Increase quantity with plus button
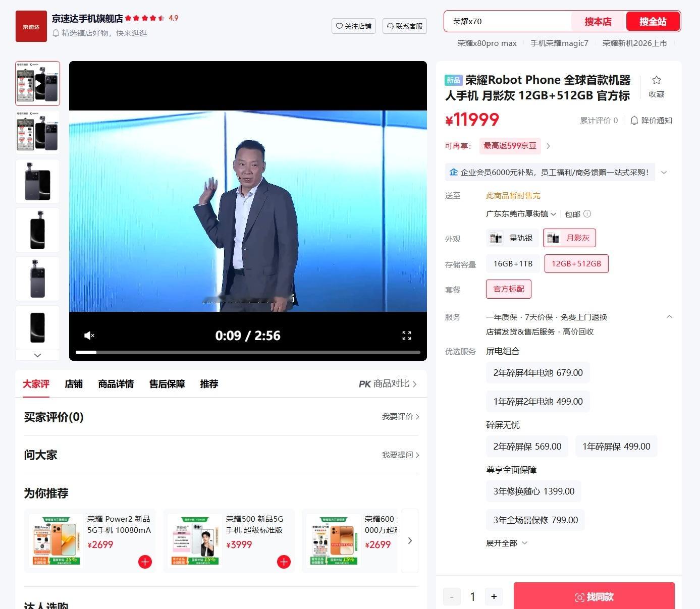Screen dimensions: 700x609 (x=494, y=596)
